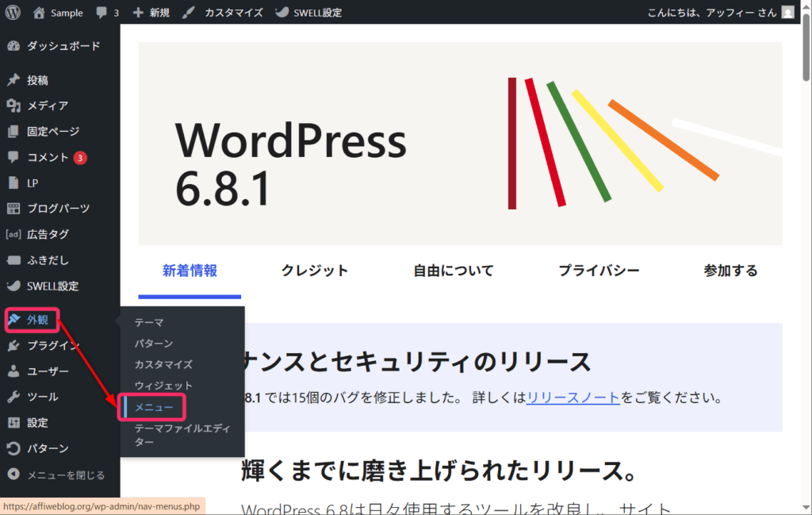Open ユーザー label in the sidebar
The width and height of the screenshot is (812, 515).
click(48, 371)
